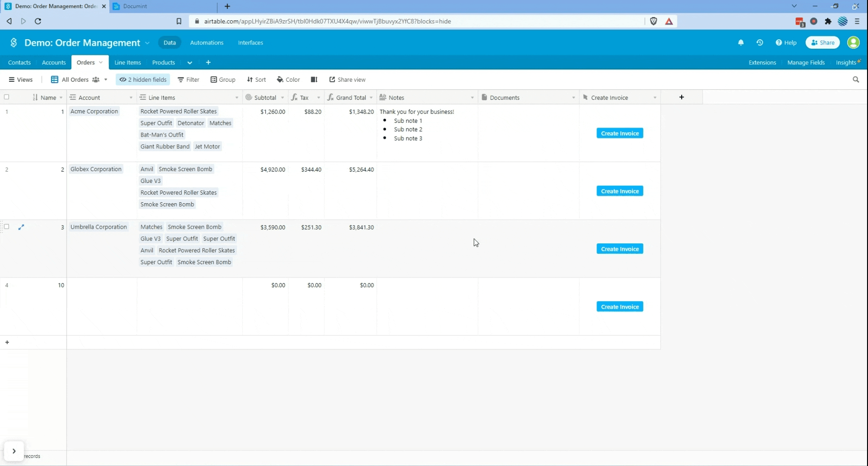Open the Tax field dropdown
Viewport: 868px width, 466px height.
(x=318, y=98)
